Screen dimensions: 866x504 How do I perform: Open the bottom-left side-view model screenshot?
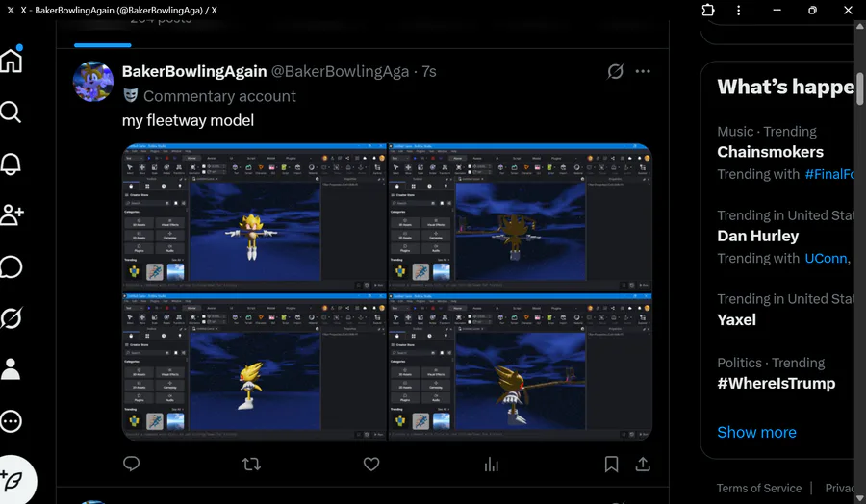coord(255,367)
